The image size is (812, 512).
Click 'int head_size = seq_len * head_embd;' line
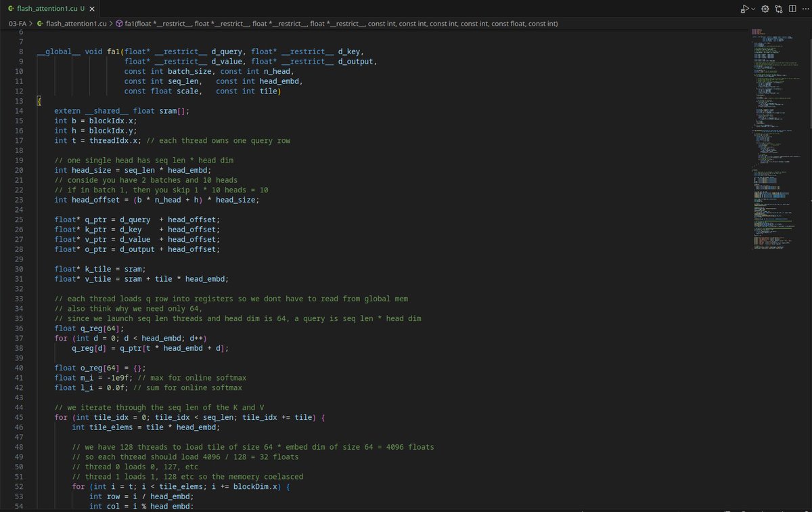pos(133,170)
